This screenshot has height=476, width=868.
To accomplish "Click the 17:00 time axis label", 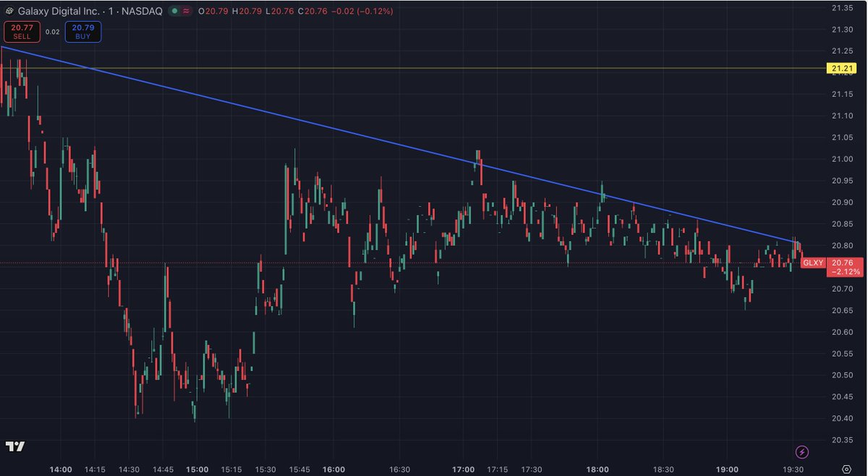I will tap(464, 469).
